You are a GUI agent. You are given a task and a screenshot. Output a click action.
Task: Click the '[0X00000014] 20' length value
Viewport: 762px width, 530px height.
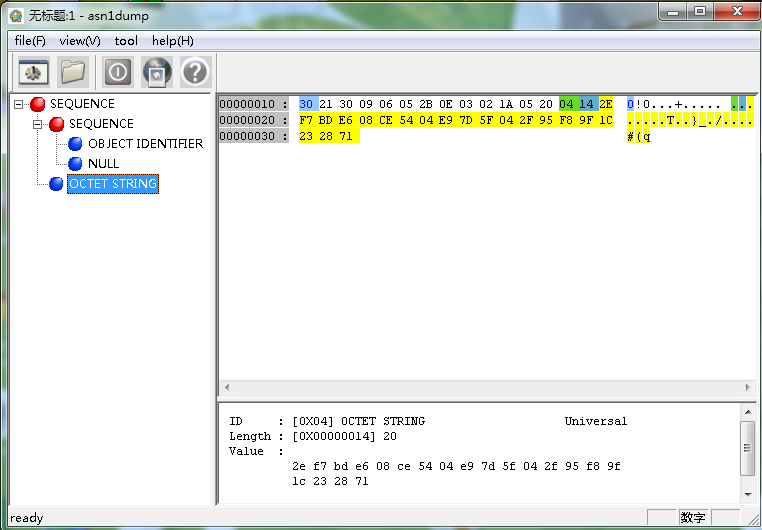tap(345, 436)
